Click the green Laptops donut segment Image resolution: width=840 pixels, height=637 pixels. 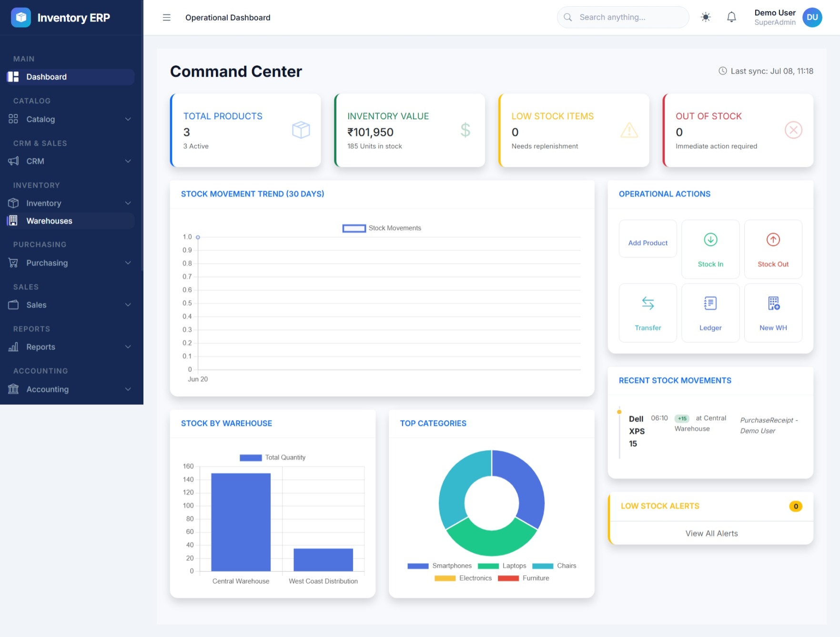coord(492,538)
